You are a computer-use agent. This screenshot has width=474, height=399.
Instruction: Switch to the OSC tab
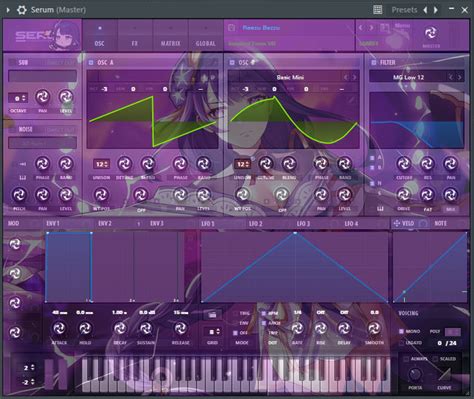point(99,36)
